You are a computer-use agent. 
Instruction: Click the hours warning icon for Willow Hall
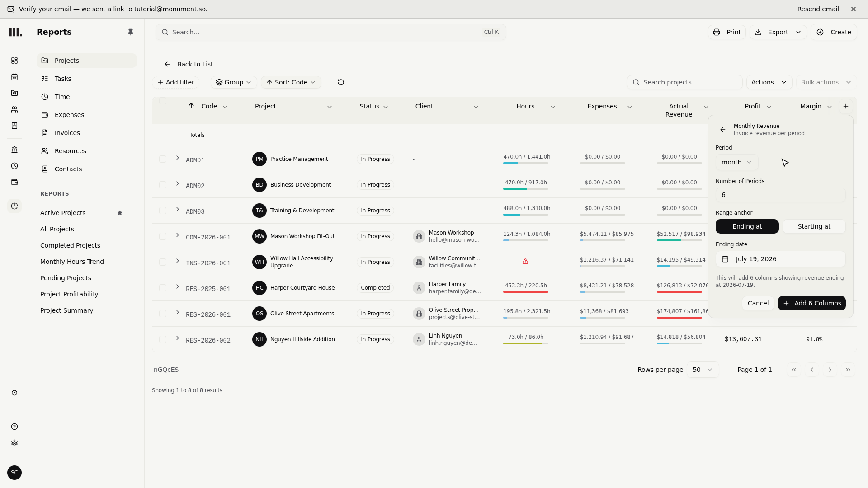525,261
